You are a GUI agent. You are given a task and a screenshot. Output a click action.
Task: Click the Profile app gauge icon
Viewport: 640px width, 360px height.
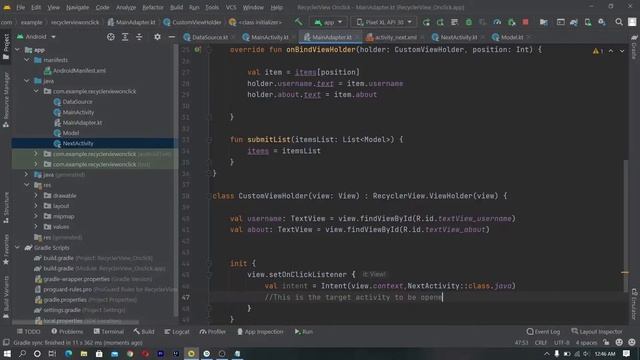point(497,22)
